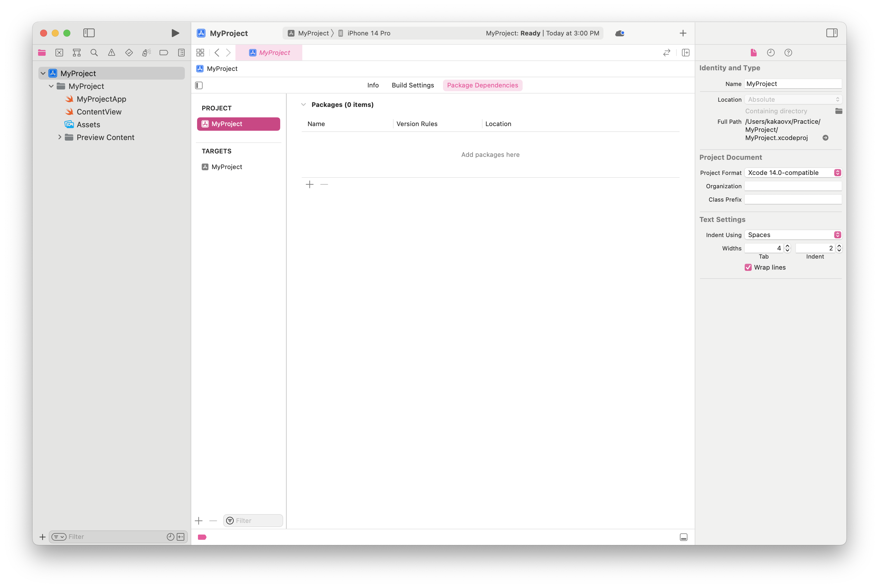879x588 pixels.
Task: Select the MyProject target in TARGETS
Action: click(x=227, y=167)
